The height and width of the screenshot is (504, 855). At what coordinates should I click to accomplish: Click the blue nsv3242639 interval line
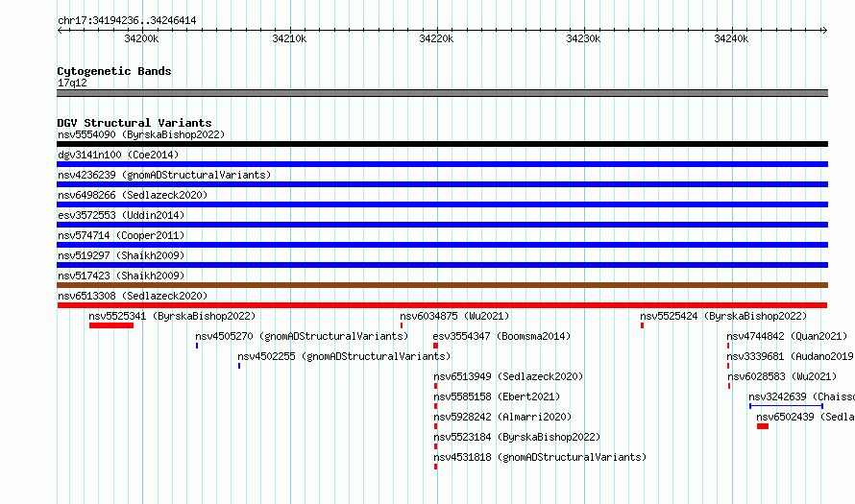786,406
